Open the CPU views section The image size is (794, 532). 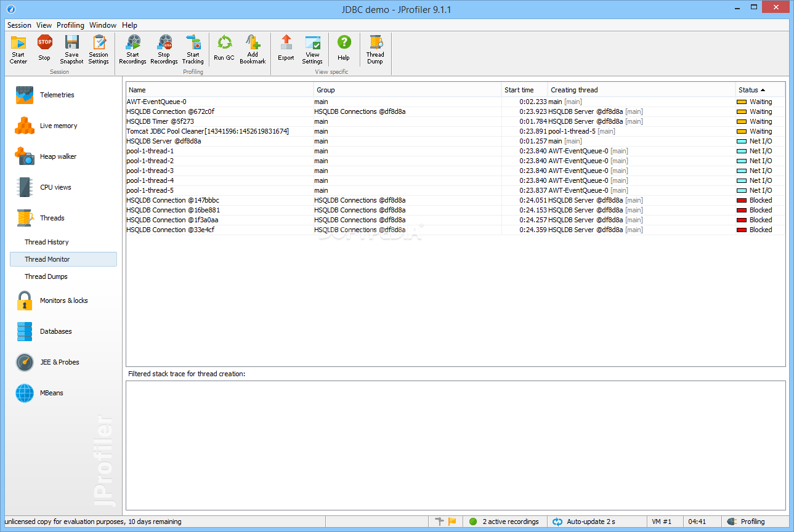coord(43,187)
